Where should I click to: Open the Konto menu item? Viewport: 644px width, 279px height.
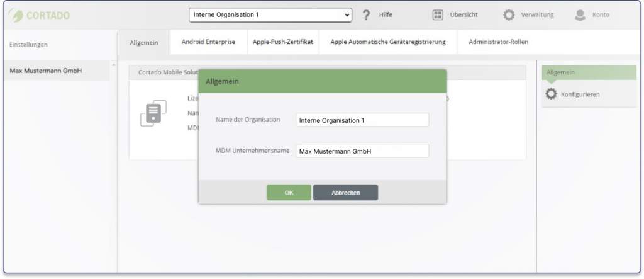[601, 15]
